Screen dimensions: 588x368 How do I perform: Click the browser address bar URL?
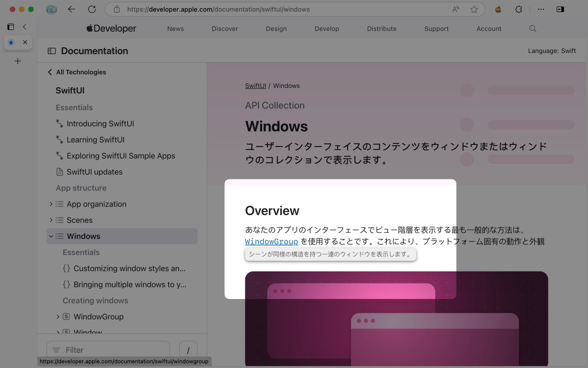click(218, 9)
